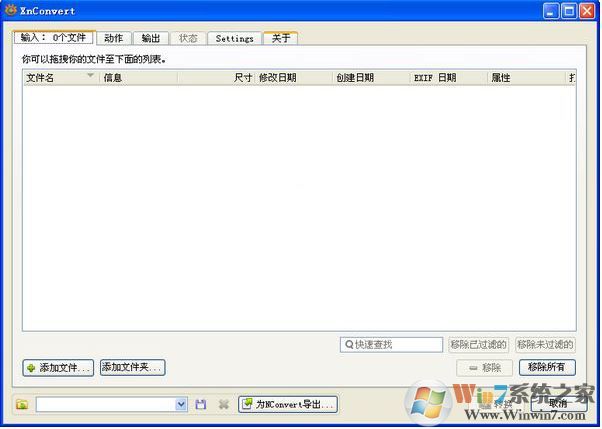Click the magnifier icon in quick search
Screen dimensions: 602x429
point(349,345)
